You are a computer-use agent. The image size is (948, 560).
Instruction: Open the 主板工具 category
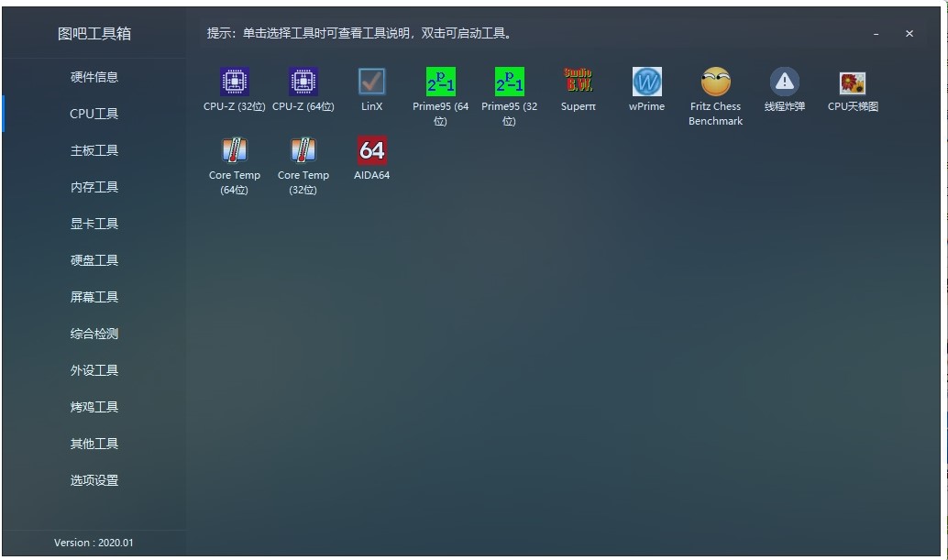click(x=94, y=150)
